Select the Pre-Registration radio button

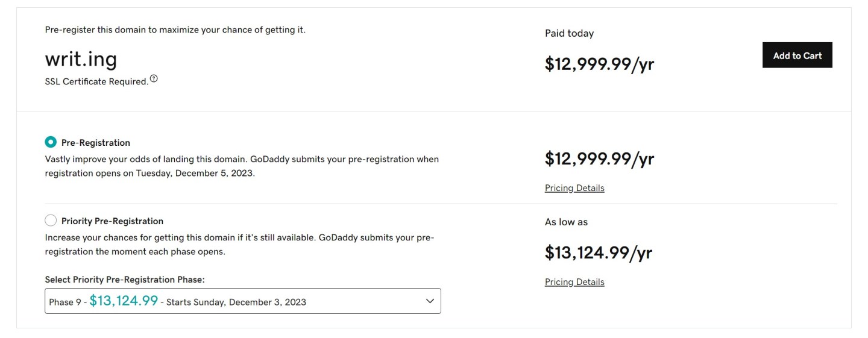click(51, 143)
